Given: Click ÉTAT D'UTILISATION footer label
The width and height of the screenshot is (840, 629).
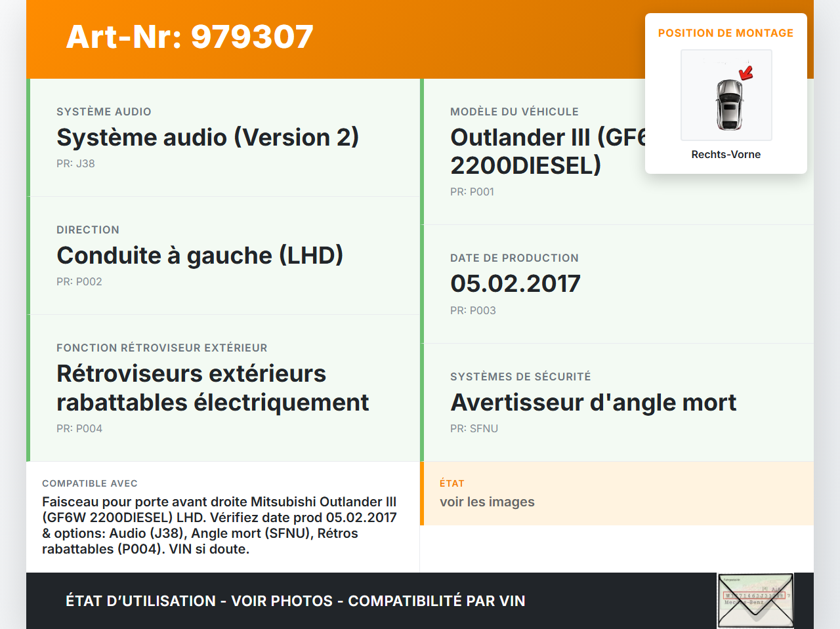Looking at the screenshot, I should pos(136,601).
